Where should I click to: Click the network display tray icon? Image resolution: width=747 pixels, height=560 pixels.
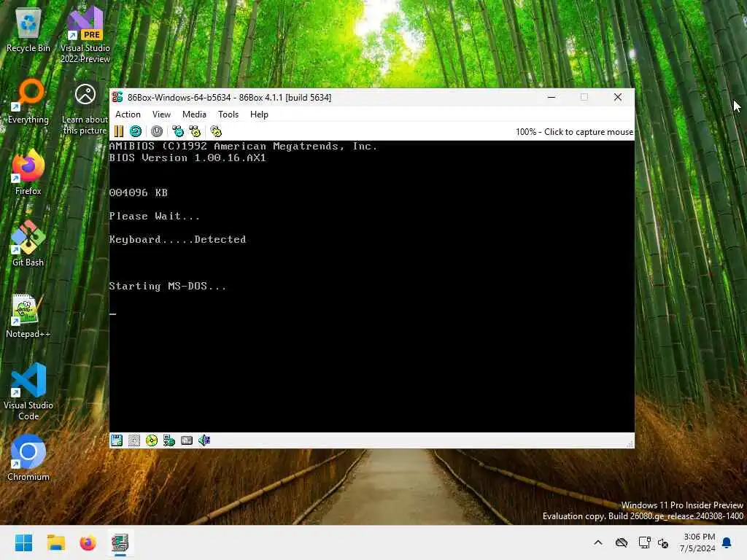tap(645, 542)
